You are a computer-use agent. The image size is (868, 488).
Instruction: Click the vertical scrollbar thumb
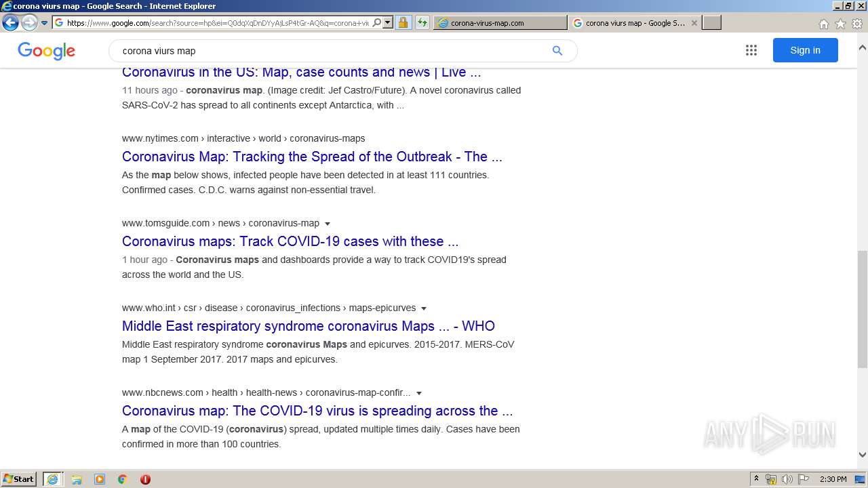863,309
